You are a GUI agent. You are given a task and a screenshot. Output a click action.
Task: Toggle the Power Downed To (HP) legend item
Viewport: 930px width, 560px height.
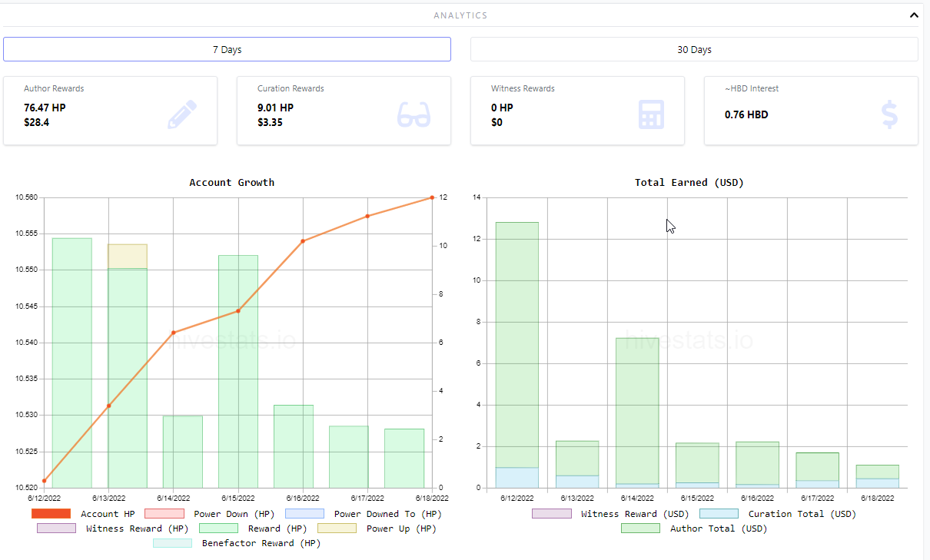(363, 514)
